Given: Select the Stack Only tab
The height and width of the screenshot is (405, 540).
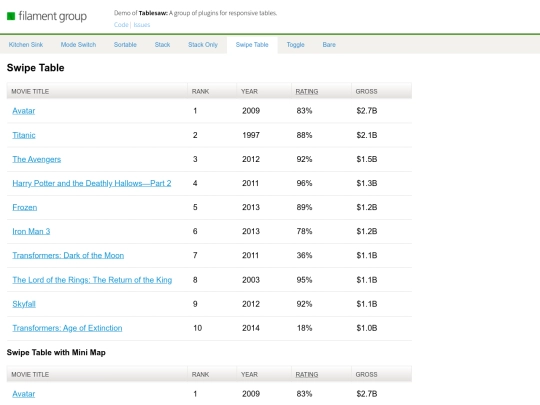Looking at the screenshot, I should 203,45.
